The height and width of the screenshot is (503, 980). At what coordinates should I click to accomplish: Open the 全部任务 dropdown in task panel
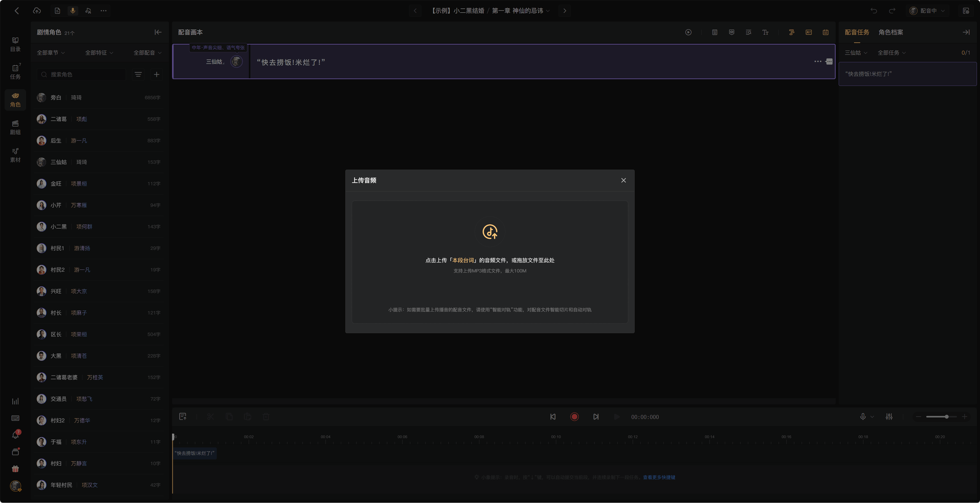(891, 53)
